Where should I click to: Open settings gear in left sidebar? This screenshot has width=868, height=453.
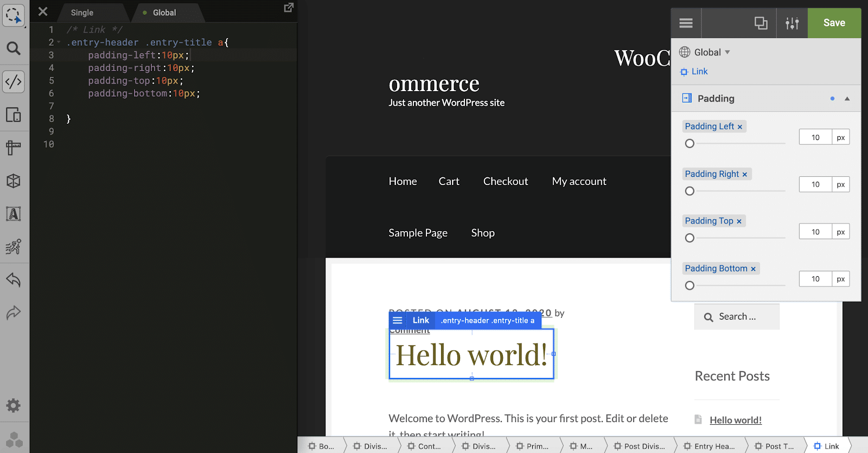coord(14,405)
